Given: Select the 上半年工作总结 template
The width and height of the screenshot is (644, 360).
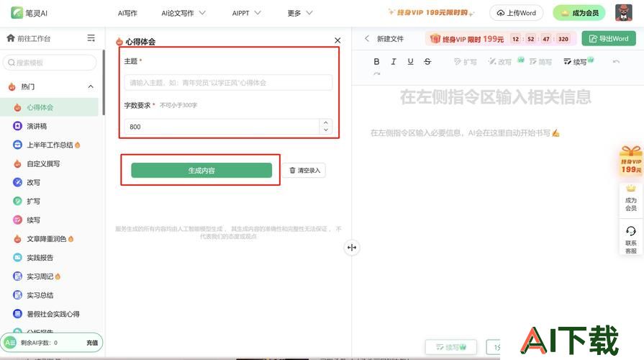Looking at the screenshot, I should click(x=49, y=145).
